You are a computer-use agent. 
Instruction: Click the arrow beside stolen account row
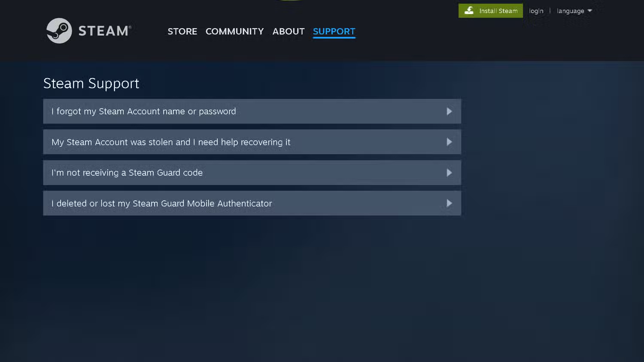coord(449,142)
